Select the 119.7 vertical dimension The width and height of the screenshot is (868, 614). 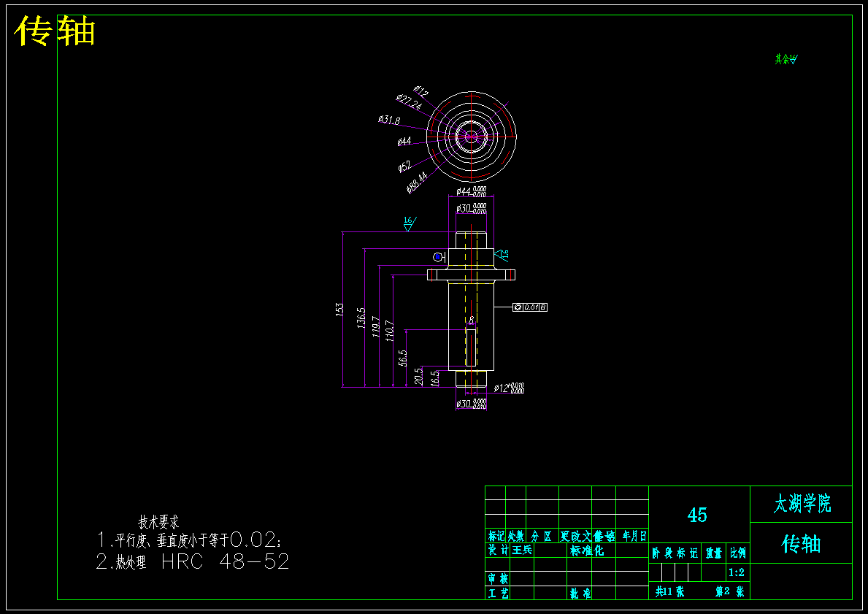coord(377,326)
